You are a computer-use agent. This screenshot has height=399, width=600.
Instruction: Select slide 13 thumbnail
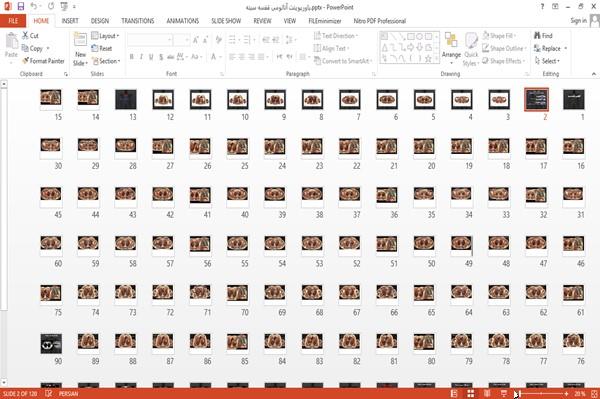click(126, 99)
